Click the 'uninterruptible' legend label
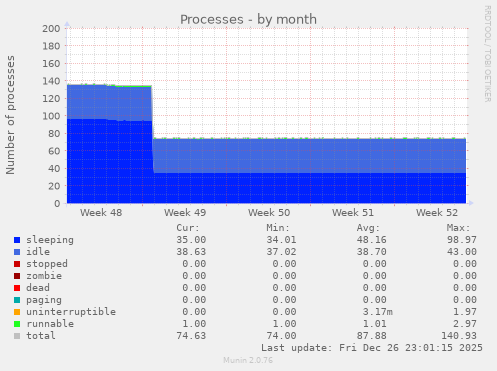 click(71, 312)
